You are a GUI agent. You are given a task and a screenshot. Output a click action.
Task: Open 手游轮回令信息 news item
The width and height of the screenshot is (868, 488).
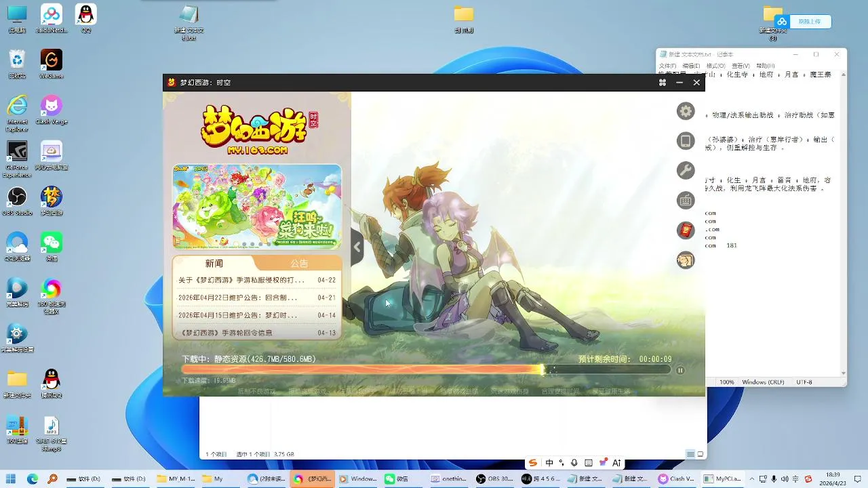(x=256, y=333)
